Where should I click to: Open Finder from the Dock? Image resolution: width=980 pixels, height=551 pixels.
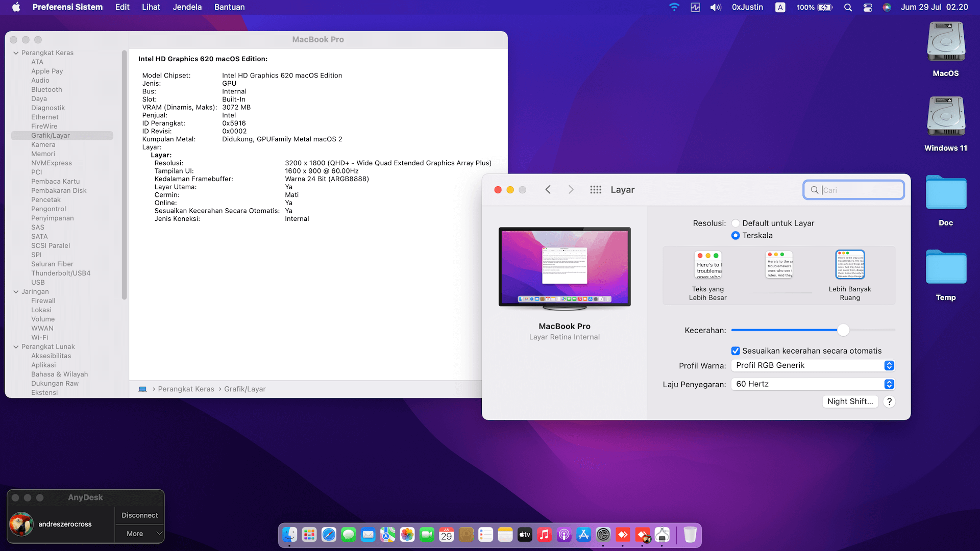coord(289,535)
